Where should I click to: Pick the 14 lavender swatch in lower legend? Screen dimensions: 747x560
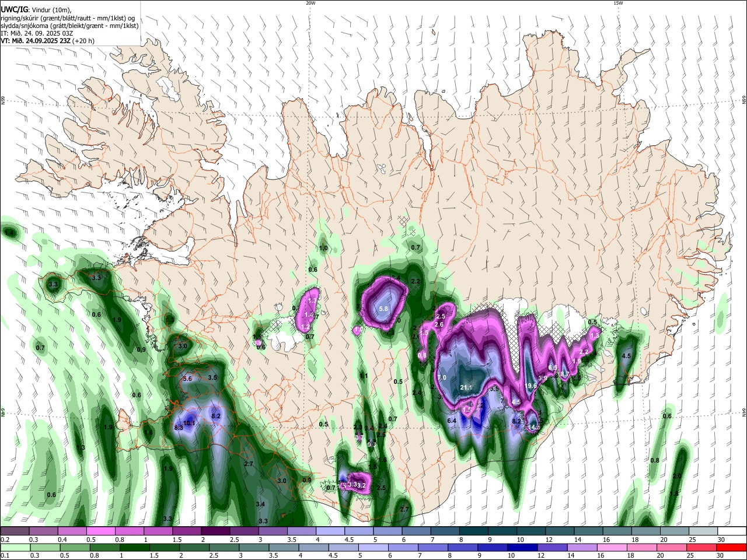pyautogui.click(x=582, y=547)
